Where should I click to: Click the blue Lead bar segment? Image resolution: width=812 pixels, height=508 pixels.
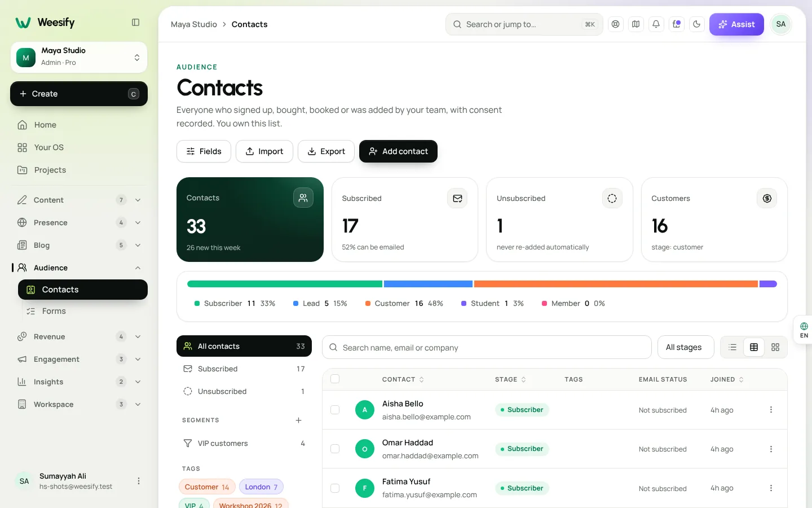click(428, 284)
